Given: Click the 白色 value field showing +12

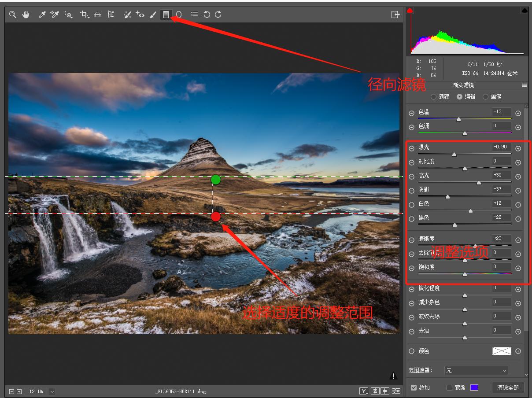Looking at the screenshot, I should pos(502,203).
